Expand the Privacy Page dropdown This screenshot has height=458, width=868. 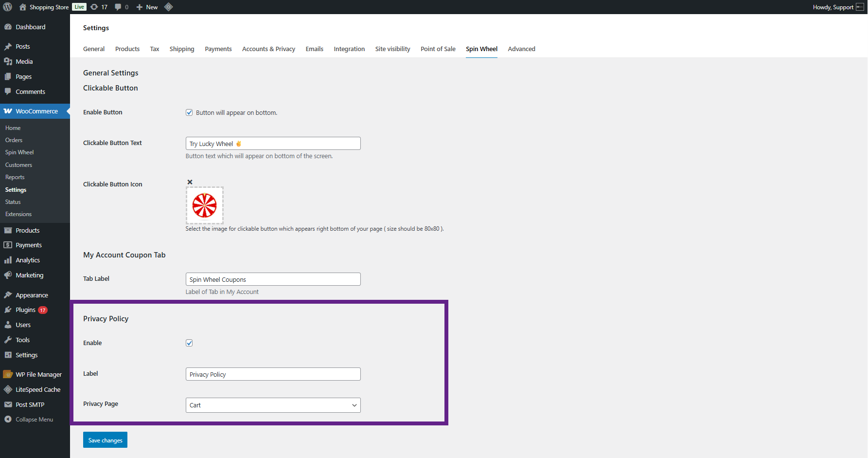coord(273,405)
